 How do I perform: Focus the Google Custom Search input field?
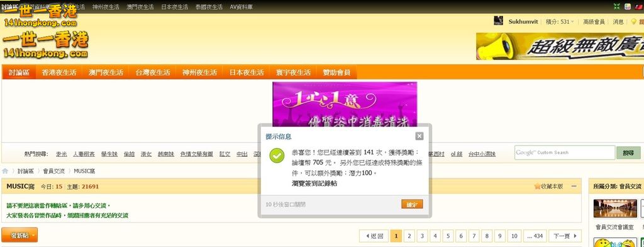coord(564,152)
